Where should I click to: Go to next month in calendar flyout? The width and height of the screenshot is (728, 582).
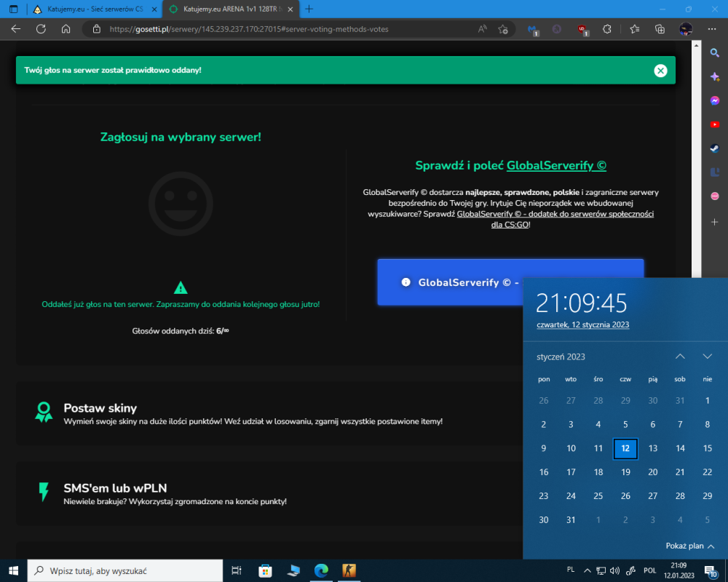click(x=707, y=356)
